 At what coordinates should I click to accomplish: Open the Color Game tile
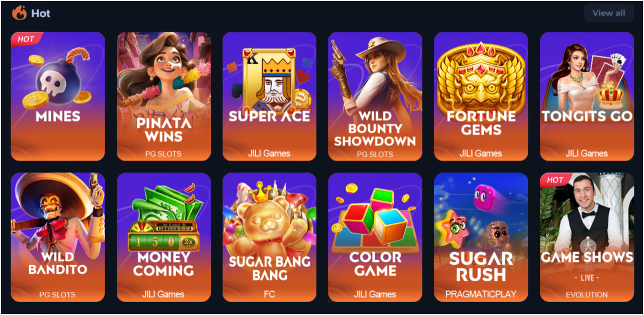(375, 237)
